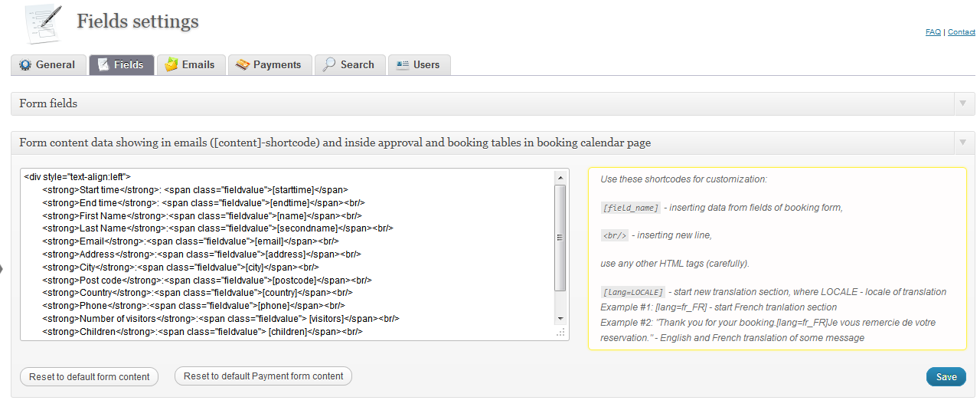
Task: Switch to the Payments tab
Action: click(270, 65)
